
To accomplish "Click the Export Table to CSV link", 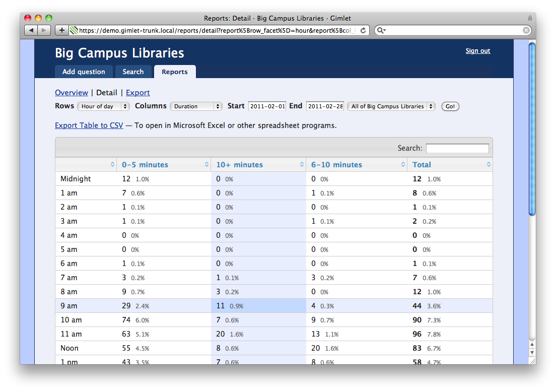I will click(89, 125).
